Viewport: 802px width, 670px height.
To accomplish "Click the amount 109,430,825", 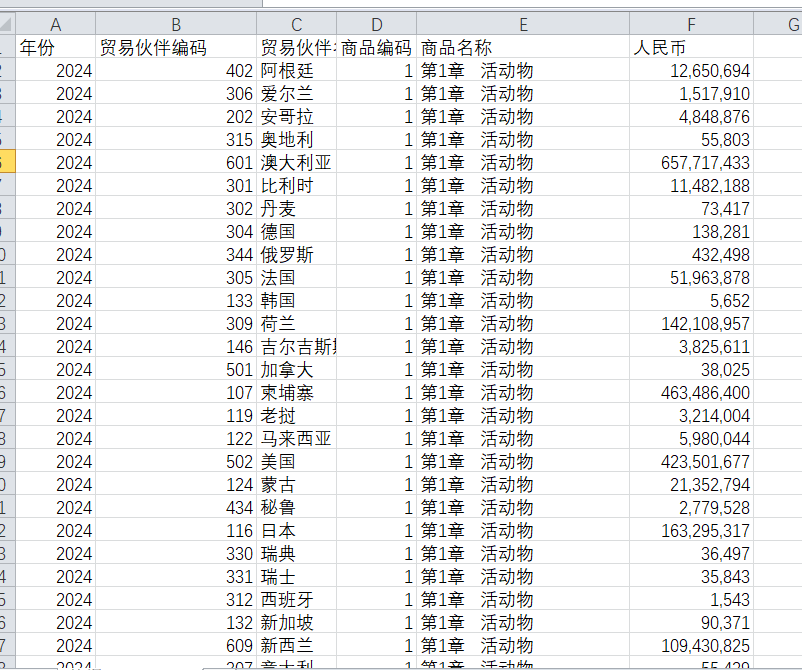I will 691,645.
